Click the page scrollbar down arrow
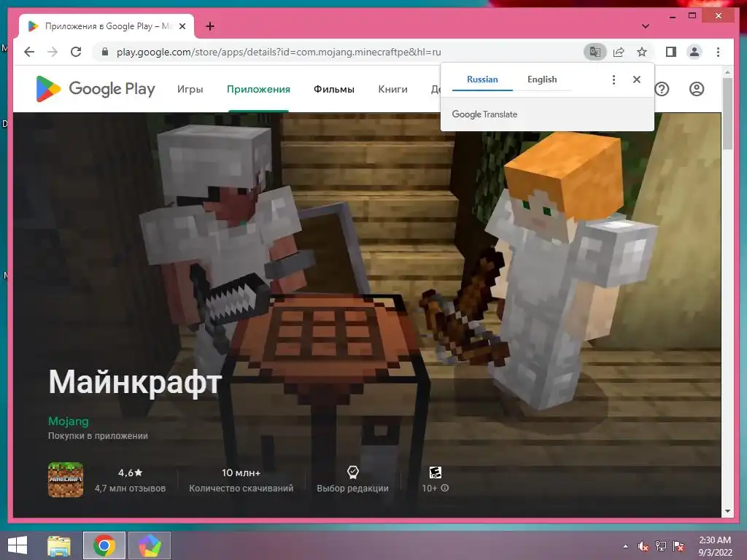The height and width of the screenshot is (560, 747). (x=727, y=511)
